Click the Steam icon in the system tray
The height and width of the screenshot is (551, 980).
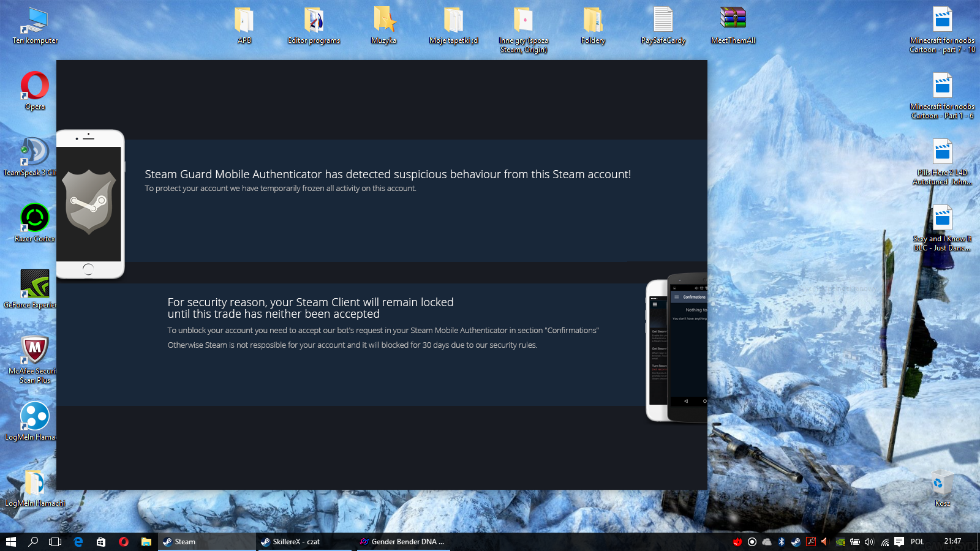coord(796,542)
